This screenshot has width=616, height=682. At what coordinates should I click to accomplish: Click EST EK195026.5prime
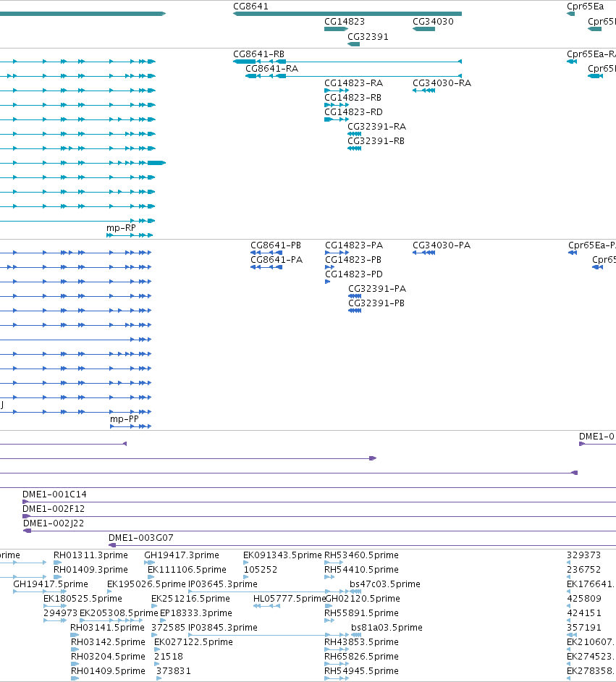click(146, 584)
